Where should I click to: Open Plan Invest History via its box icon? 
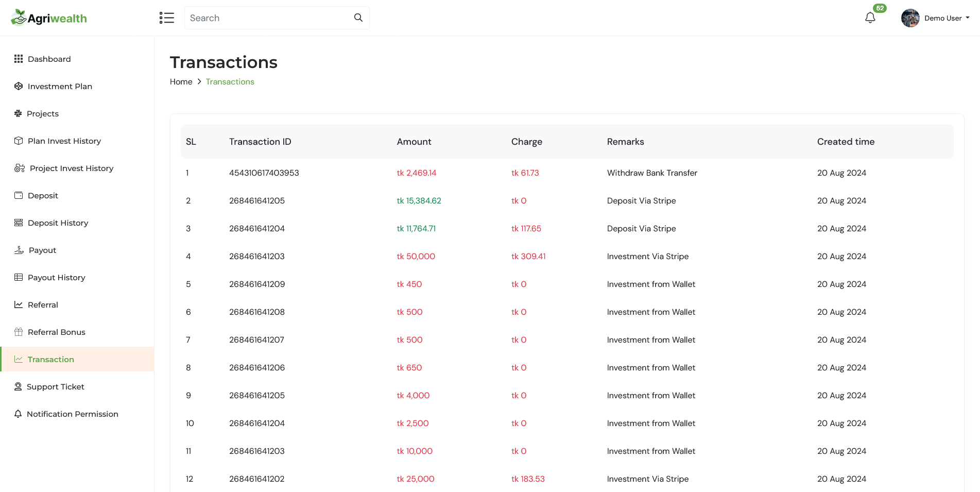point(19,141)
